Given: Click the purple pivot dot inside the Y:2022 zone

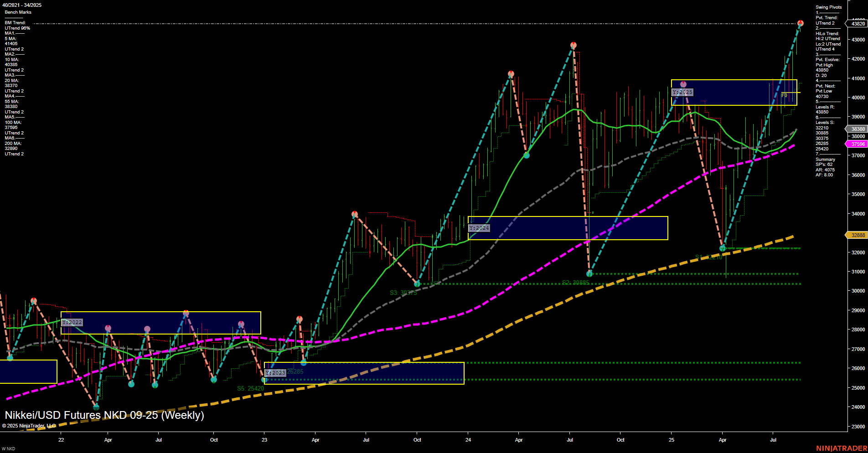Looking at the screenshot, I should (x=108, y=327).
